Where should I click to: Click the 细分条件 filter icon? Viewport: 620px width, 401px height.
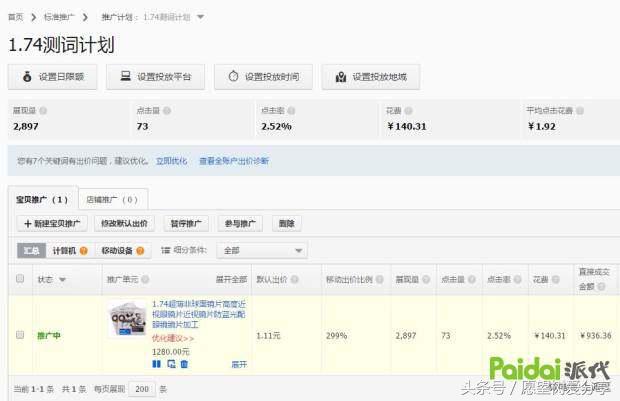click(165, 250)
